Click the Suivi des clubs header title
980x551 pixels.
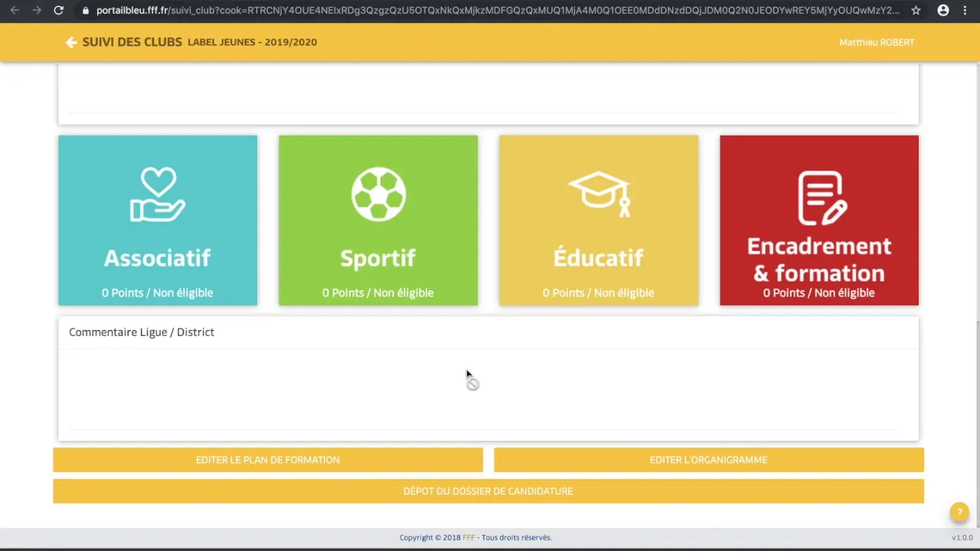tap(132, 42)
